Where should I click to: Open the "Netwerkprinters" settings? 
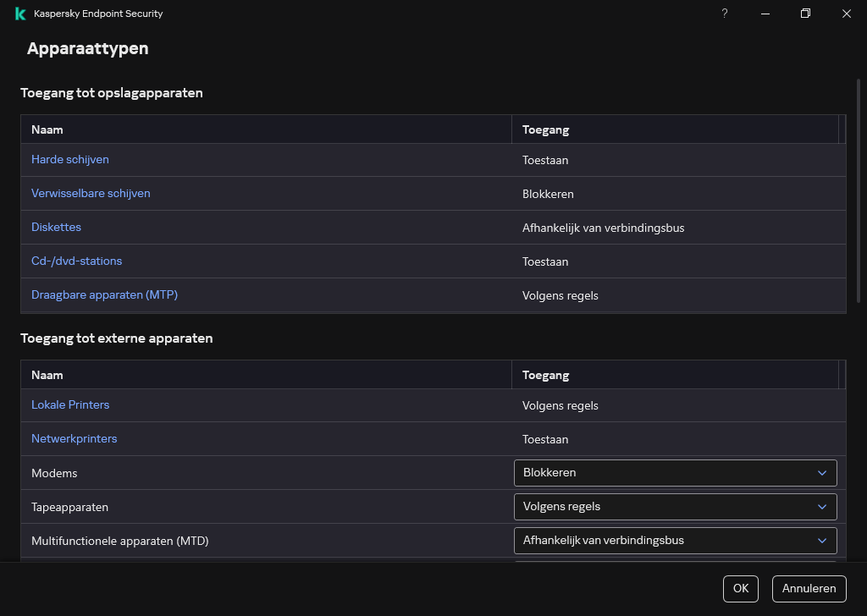click(74, 438)
